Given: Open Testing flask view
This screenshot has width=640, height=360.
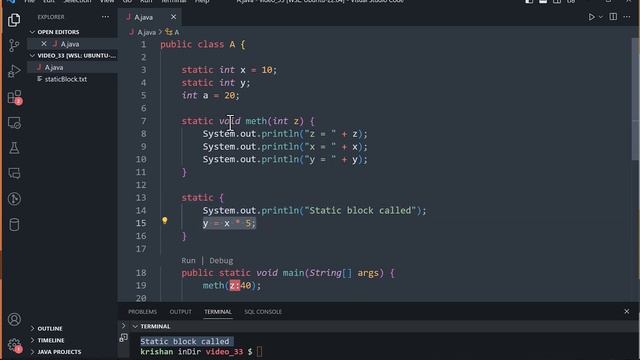Looking at the screenshot, I should coord(14,148).
